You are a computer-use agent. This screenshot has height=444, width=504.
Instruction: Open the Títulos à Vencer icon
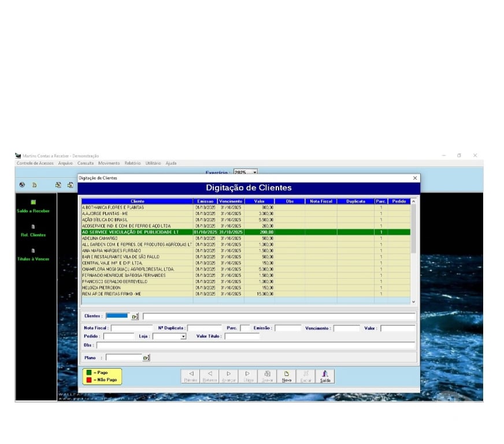click(33, 251)
